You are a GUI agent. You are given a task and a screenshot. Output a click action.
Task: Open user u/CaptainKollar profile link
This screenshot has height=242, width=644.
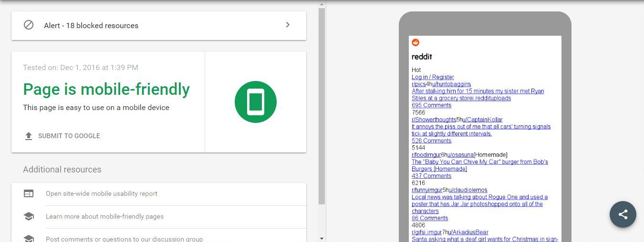482,120
